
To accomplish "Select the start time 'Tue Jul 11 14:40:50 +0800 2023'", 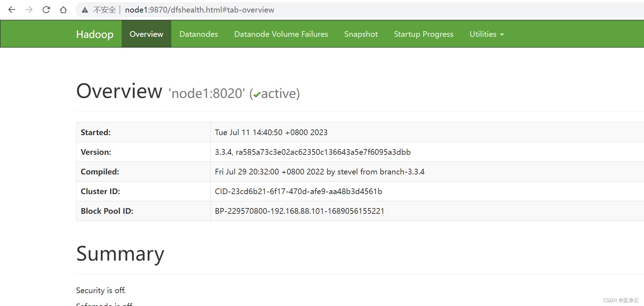I will click(x=271, y=132).
